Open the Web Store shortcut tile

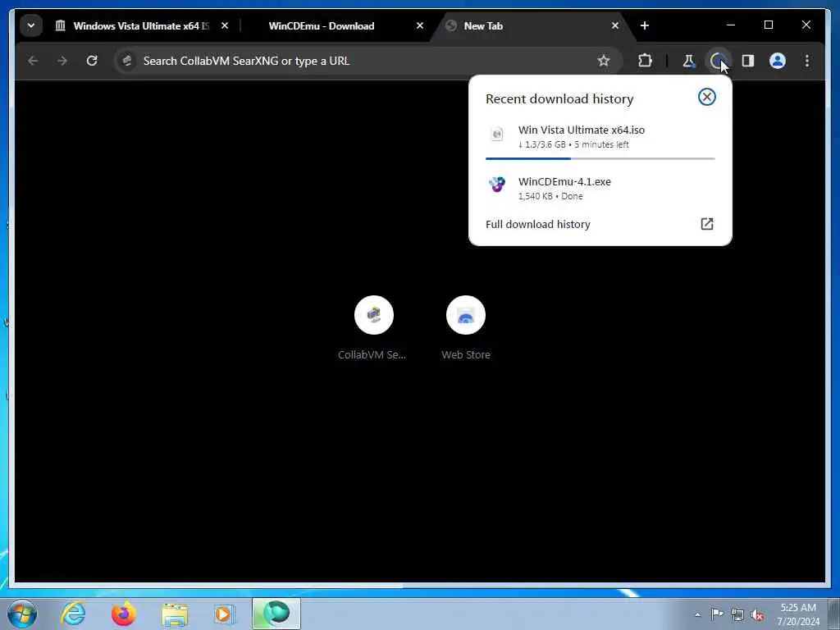click(466, 328)
